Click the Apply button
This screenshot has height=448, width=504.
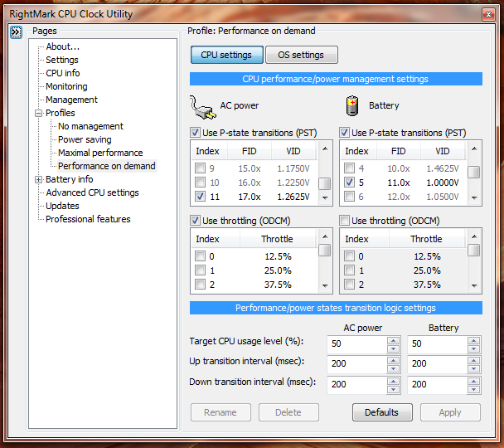coord(450,412)
